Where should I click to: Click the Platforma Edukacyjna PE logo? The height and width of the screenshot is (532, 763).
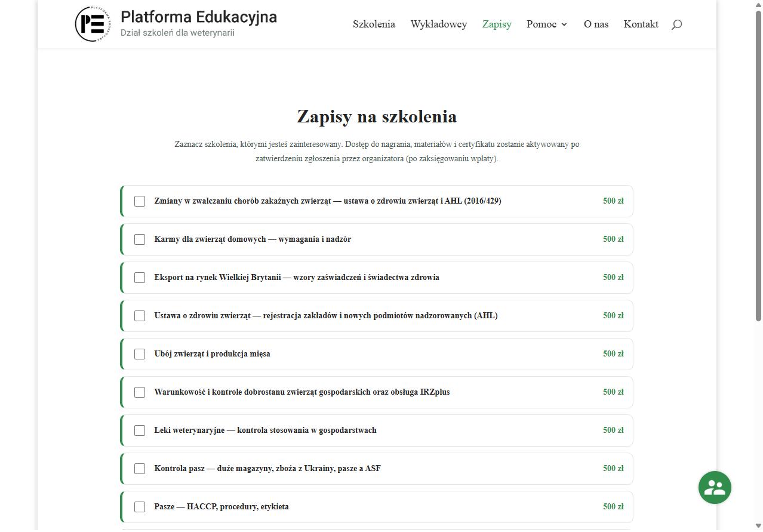pyautogui.click(x=93, y=24)
